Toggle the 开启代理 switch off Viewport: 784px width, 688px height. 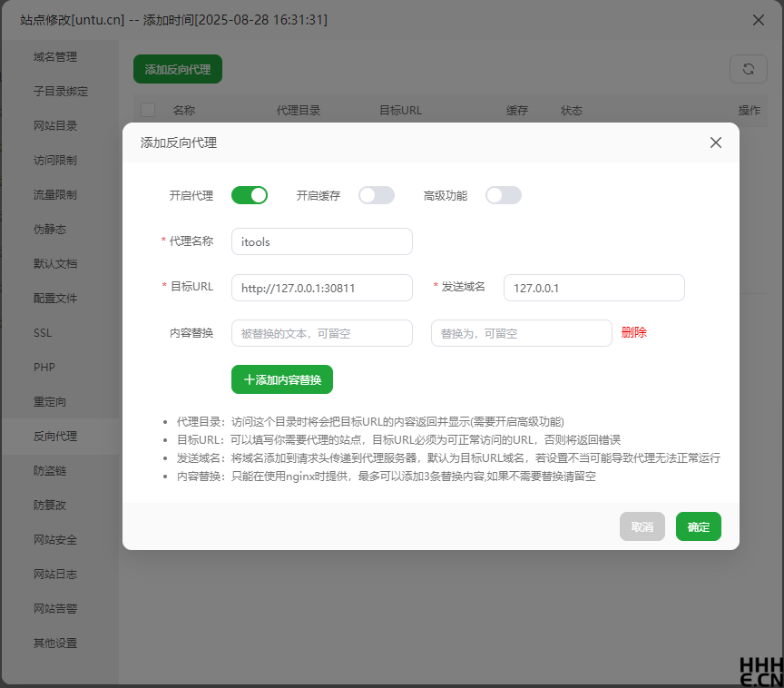250,195
